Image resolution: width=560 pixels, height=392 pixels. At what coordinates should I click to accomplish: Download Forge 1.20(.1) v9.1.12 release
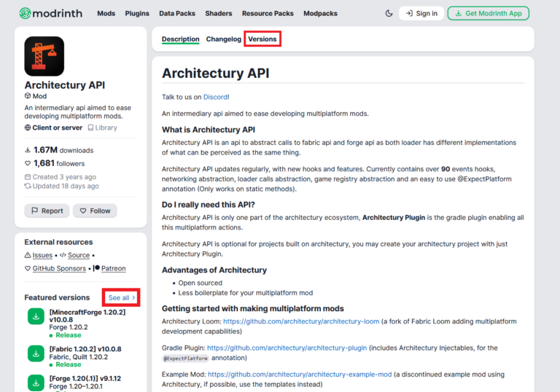click(x=36, y=383)
